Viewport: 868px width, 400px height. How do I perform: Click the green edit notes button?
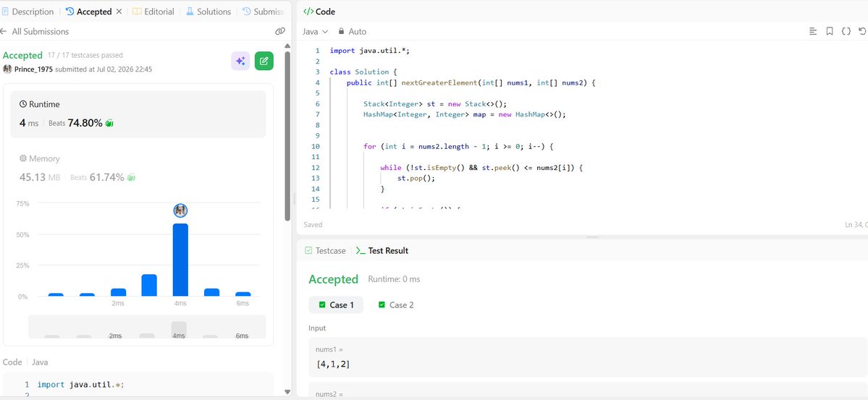(x=264, y=61)
